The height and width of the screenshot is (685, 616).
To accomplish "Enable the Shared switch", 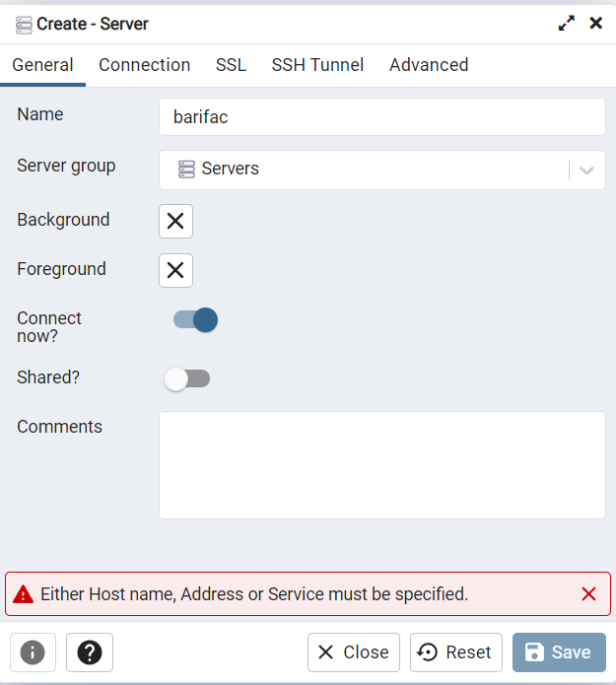I will [x=187, y=378].
